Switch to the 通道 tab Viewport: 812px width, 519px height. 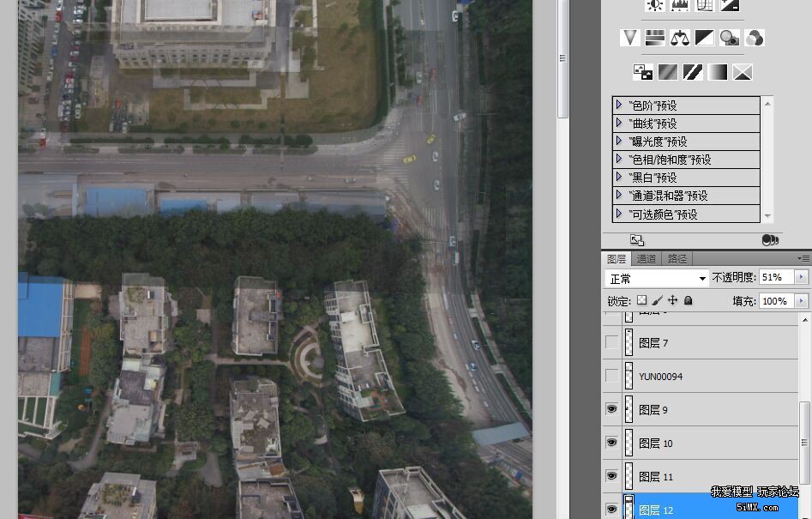point(647,258)
